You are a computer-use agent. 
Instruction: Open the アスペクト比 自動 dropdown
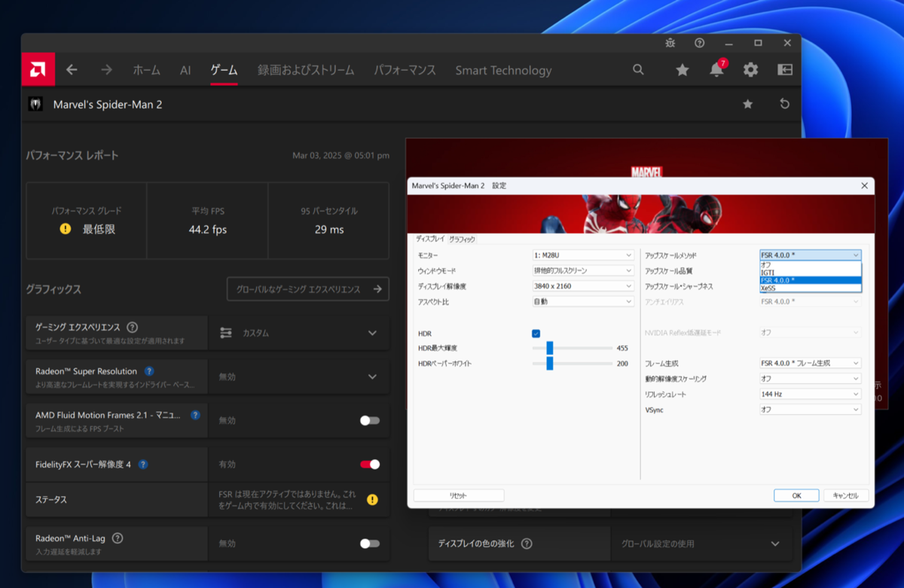pos(583,301)
